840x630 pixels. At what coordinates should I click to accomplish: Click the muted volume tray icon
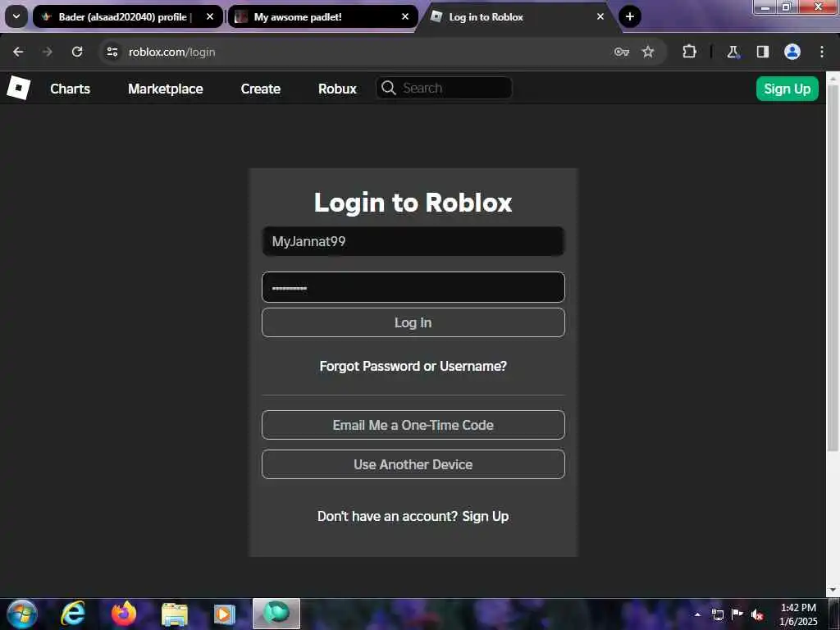coord(757,614)
